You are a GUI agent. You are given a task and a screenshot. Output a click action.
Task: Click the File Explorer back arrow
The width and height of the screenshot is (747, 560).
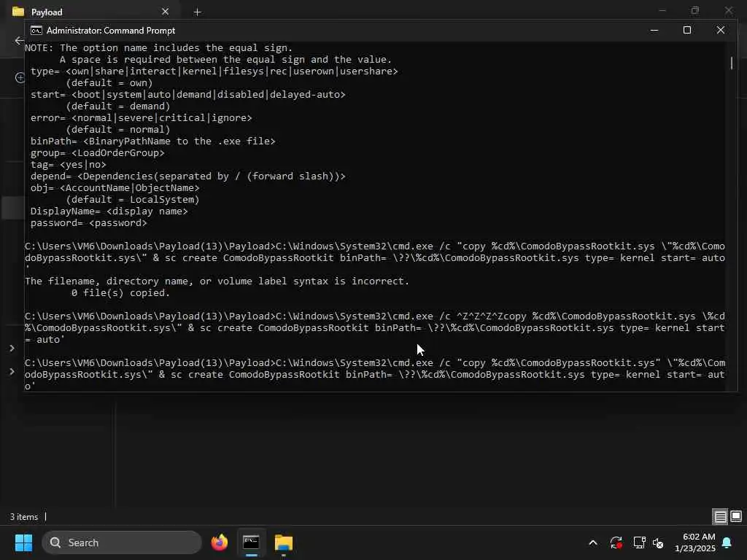[x=19, y=41]
